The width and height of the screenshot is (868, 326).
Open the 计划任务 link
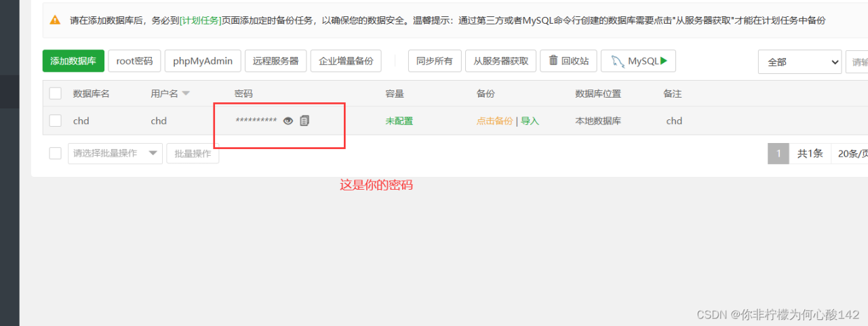pos(201,20)
